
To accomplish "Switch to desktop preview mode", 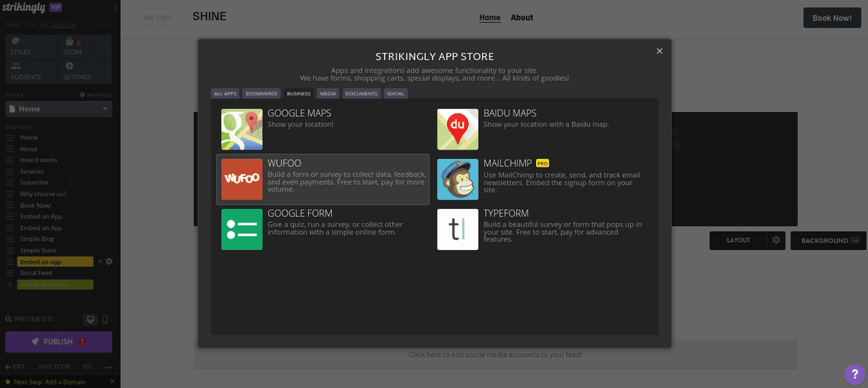I will click(90, 319).
